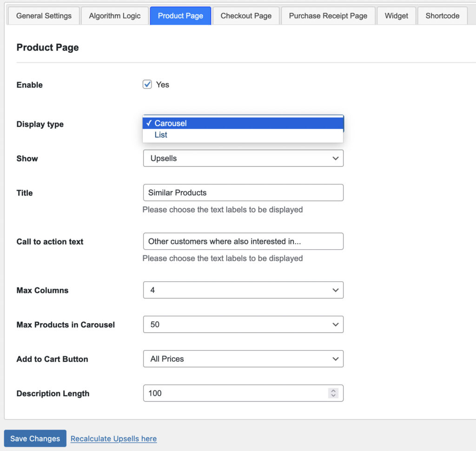Switch to the Shortcode tab
This screenshot has height=451, width=476.
pyautogui.click(x=442, y=16)
